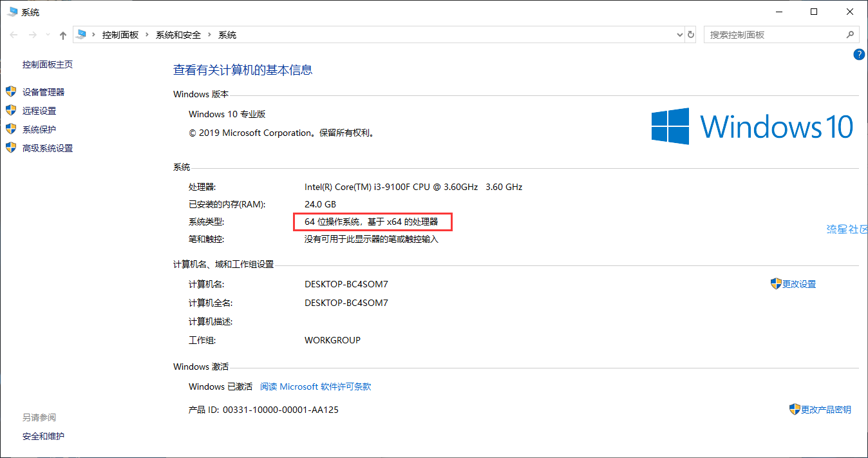Open 高级系统设置 from the sidebar
Viewport: 868px width, 458px height.
pyautogui.click(x=48, y=148)
